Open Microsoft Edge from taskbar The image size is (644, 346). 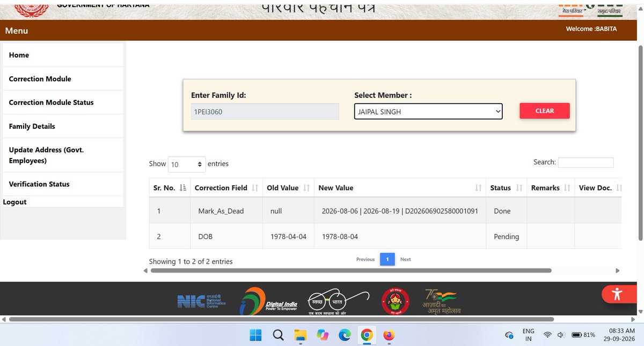point(344,335)
